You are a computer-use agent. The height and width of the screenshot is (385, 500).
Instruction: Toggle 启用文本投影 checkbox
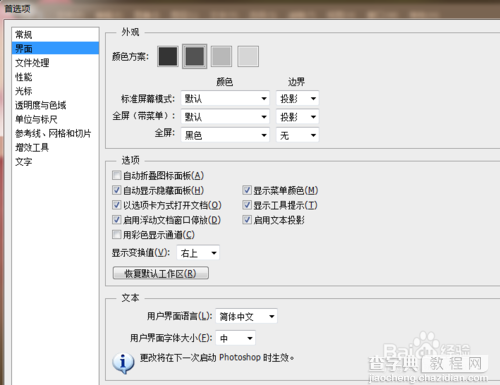point(247,220)
